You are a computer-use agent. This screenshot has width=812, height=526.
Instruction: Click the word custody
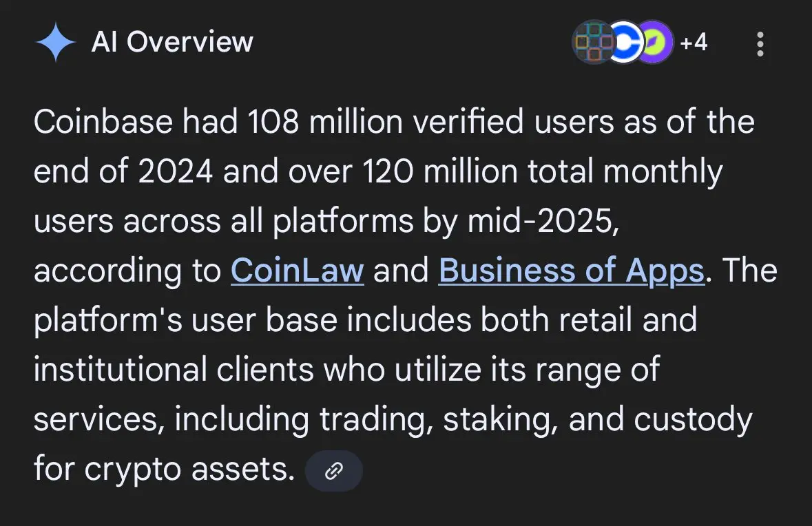pyautogui.click(x=693, y=419)
